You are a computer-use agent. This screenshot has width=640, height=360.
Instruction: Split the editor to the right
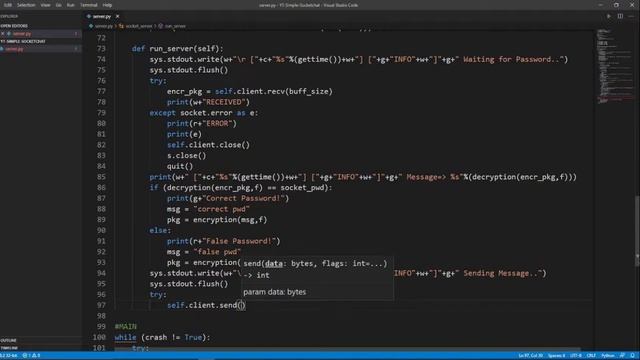620,16
